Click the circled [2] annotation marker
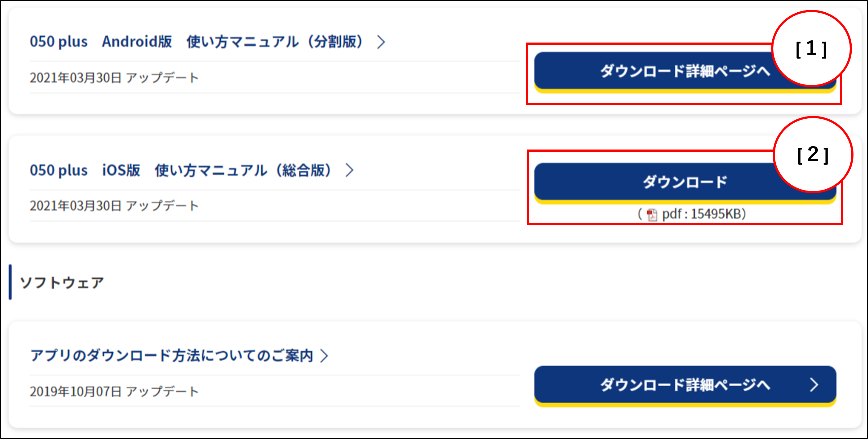This screenshot has height=439, width=868. [813, 155]
